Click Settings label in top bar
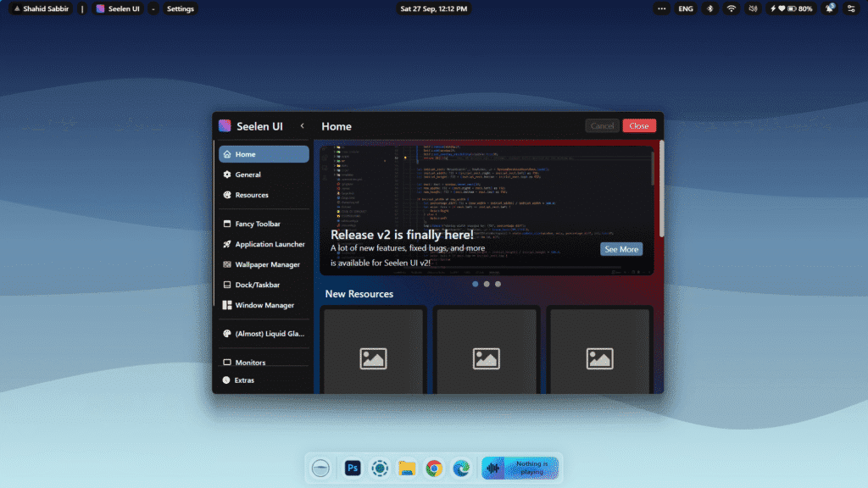The width and height of the screenshot is (868, 488). coord(181,8)
